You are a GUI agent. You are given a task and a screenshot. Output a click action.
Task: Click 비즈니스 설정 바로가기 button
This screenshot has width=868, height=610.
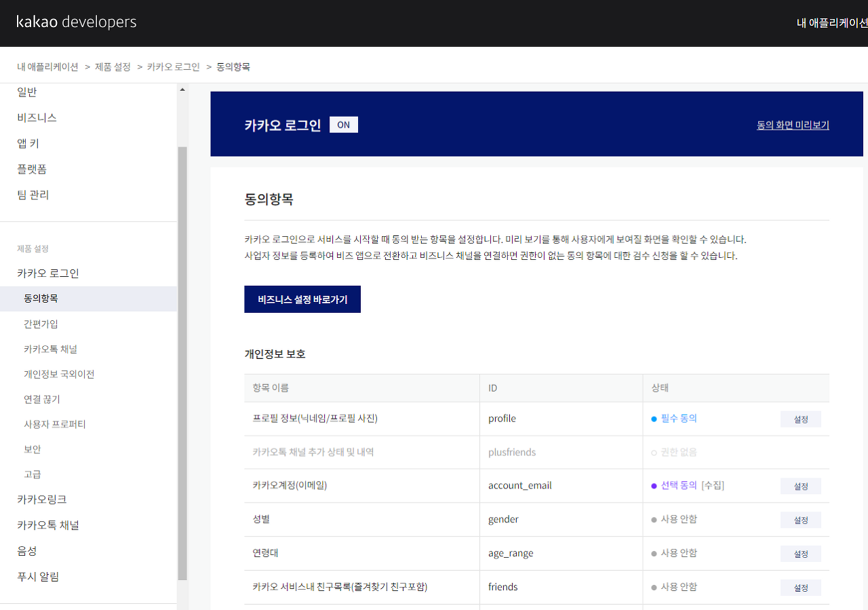click(x=302, y=299)
